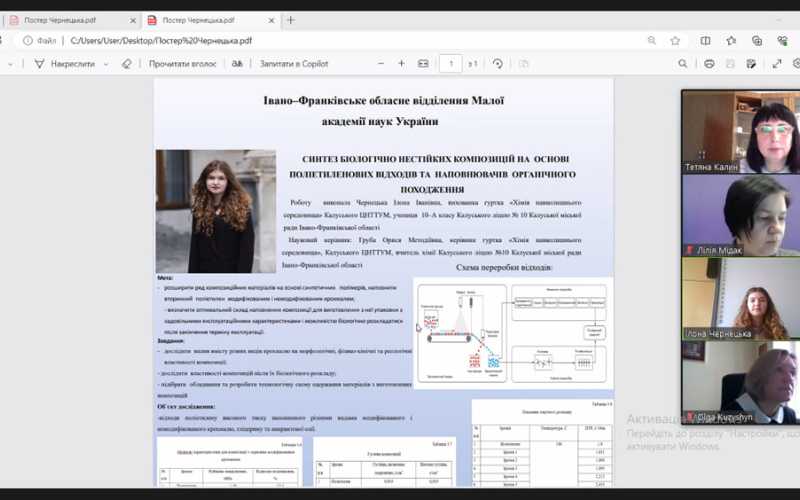Open the translate (aあ) tool
800x500 pixels.
pos(237,64)
